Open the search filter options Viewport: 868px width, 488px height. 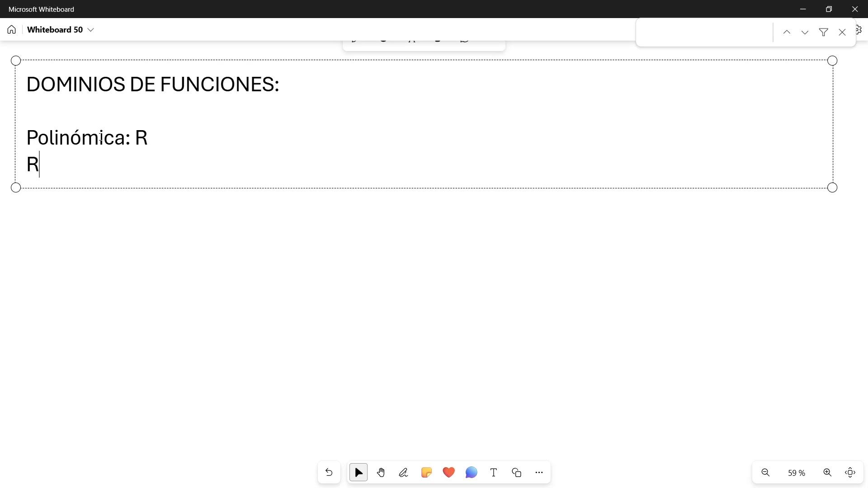click(x=823, y=32)
